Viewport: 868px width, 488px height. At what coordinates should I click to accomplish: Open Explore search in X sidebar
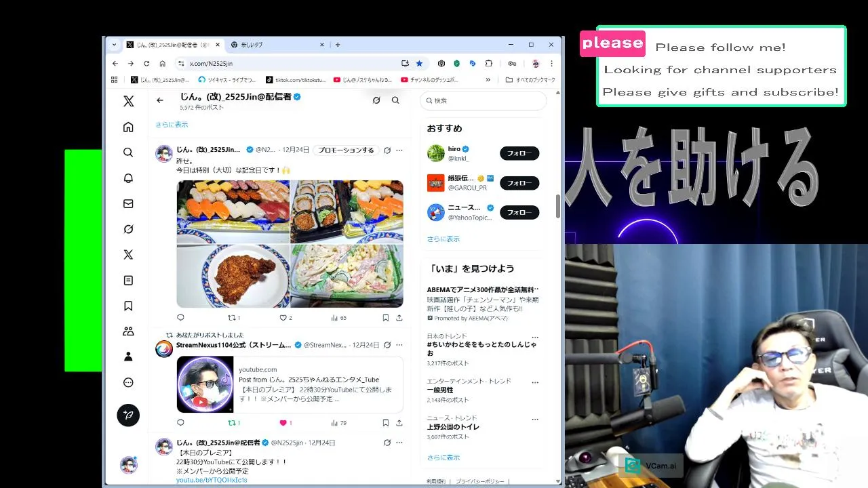pyautogui.click(x=128, y=152)
